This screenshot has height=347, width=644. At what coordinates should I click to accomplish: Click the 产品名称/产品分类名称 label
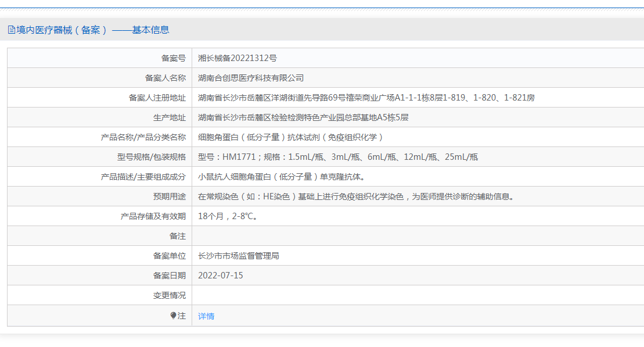click(x=143, y=137)
